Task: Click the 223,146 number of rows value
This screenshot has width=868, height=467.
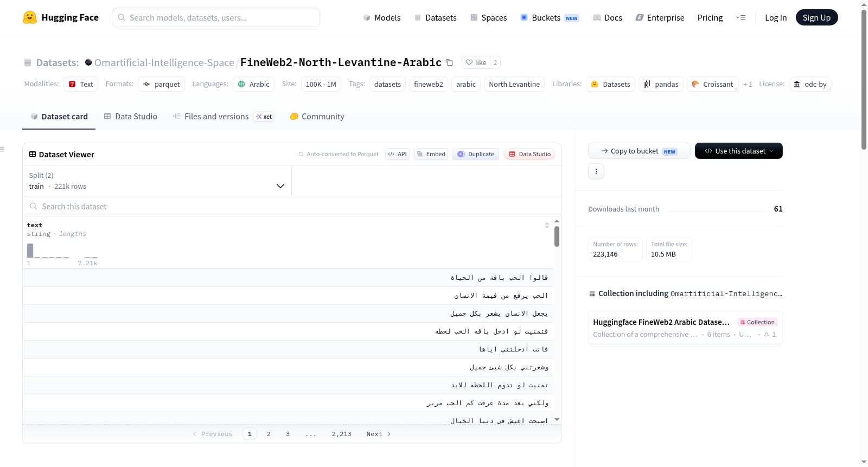Action: 605,254
